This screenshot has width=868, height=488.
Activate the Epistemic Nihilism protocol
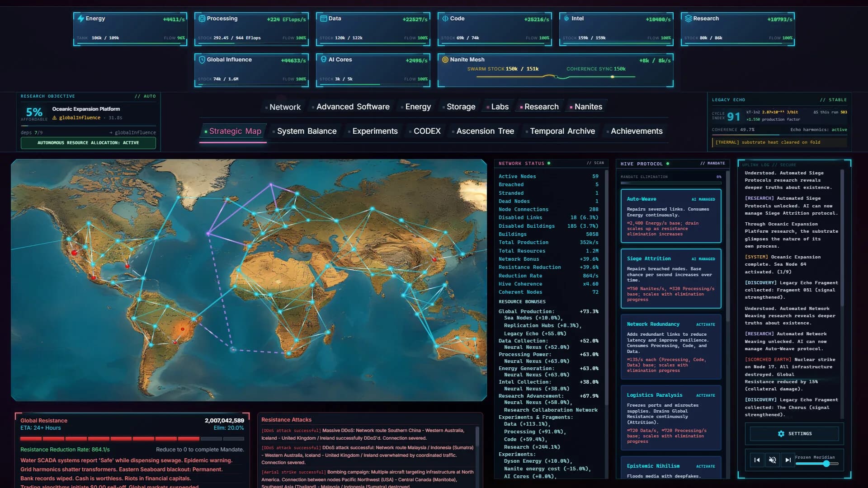[x=705, y=466]
